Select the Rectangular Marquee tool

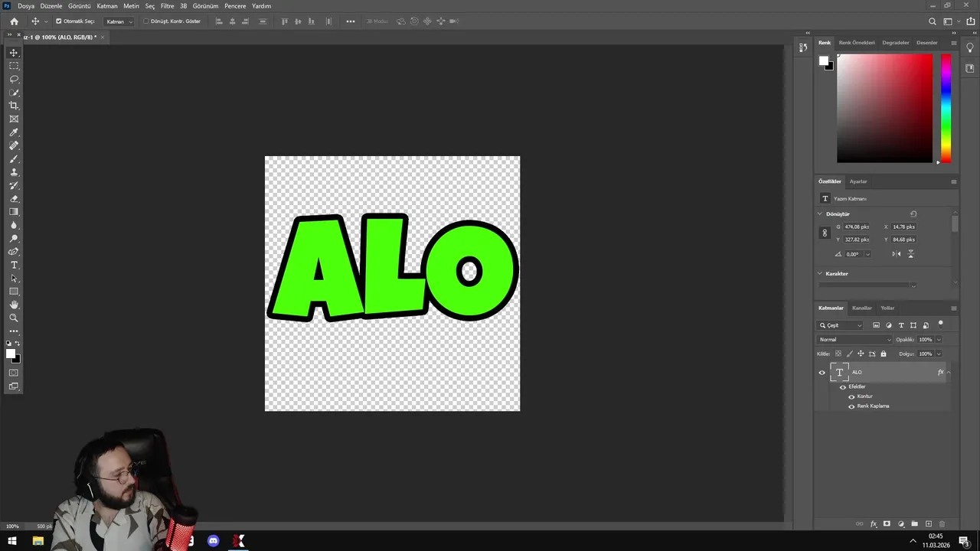coord(14,66)
